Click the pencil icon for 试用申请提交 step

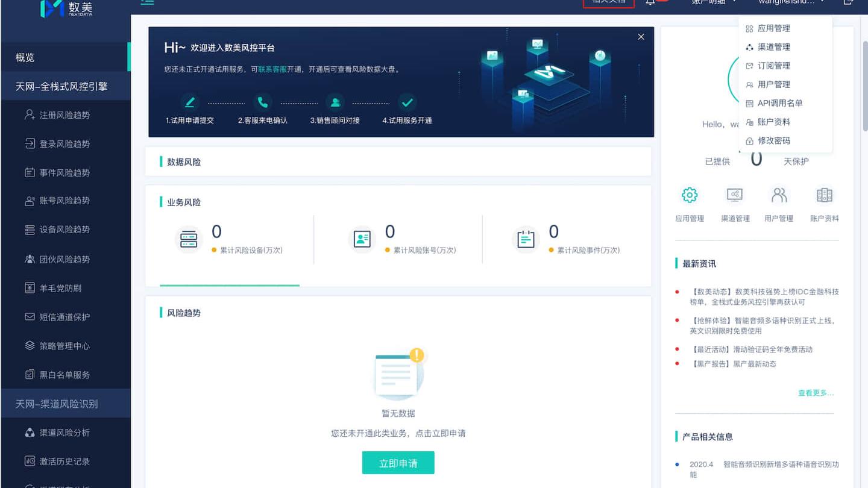[190, 102]
